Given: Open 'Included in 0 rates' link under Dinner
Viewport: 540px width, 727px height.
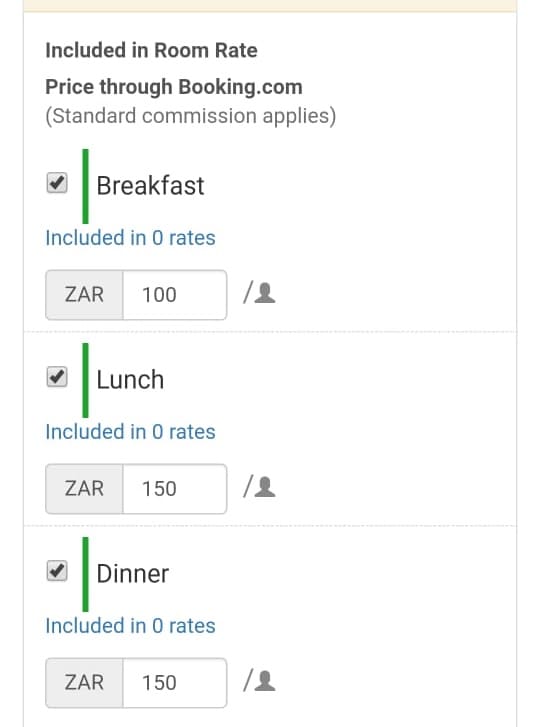Looking at the screenshot, I should 130,625.
